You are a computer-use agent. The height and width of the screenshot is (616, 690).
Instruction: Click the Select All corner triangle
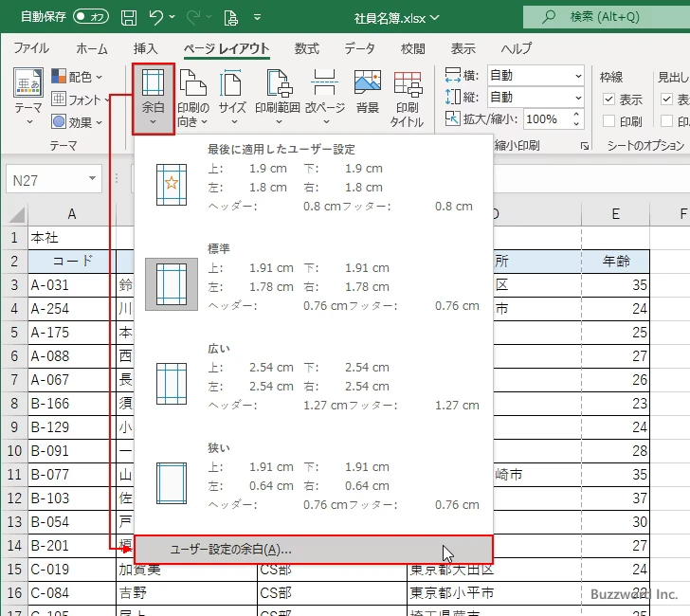point(16,215)
